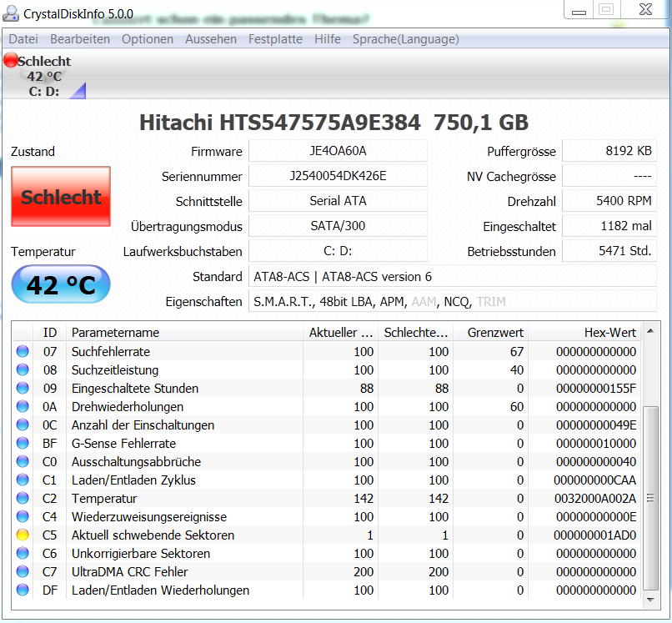Click status orb for Suchfehlerrate row
This screenshot has width=672, height=623.
point(23,351)
